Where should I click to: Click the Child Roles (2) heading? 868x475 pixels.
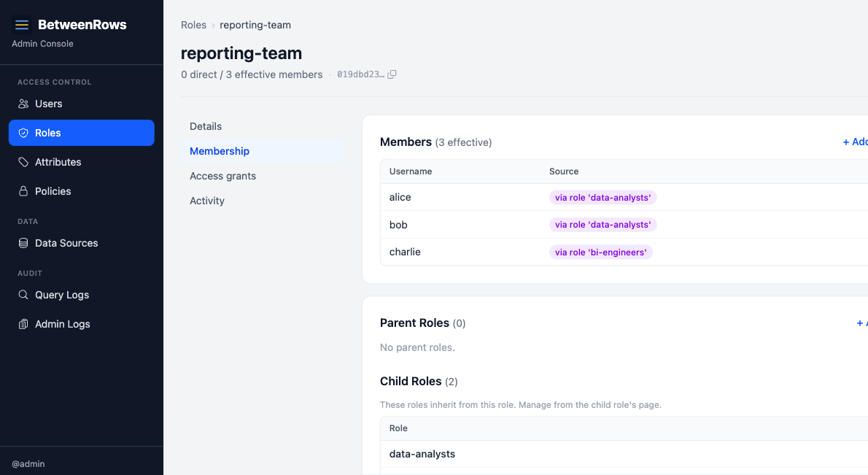[x=419, y=382]
